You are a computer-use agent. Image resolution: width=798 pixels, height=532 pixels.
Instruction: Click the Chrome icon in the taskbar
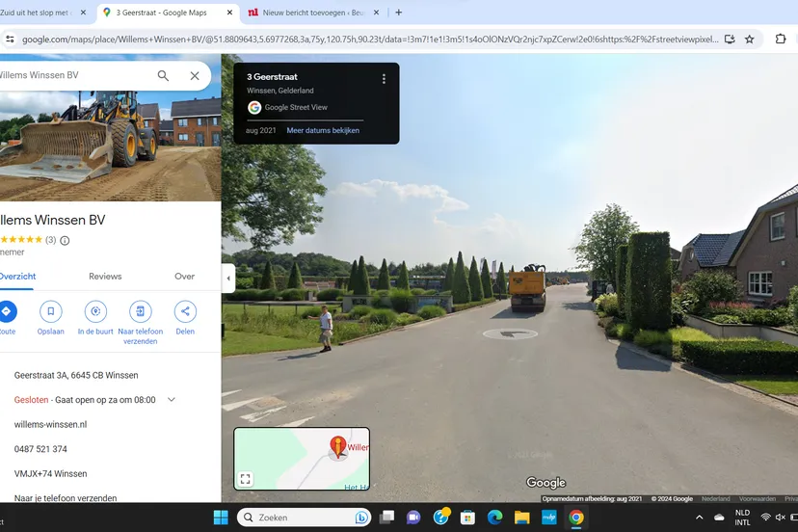576,518
